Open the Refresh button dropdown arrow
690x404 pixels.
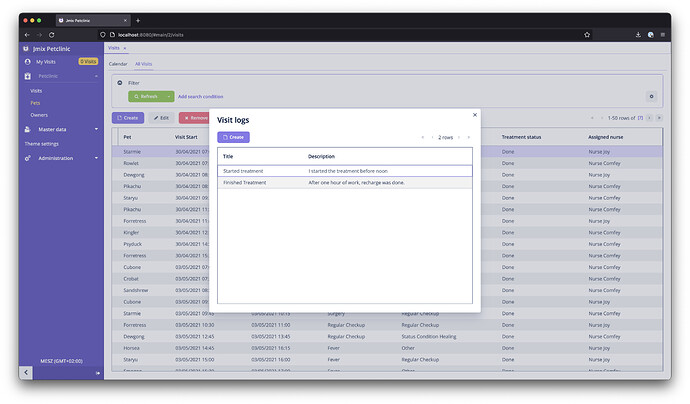click(169, 96)
